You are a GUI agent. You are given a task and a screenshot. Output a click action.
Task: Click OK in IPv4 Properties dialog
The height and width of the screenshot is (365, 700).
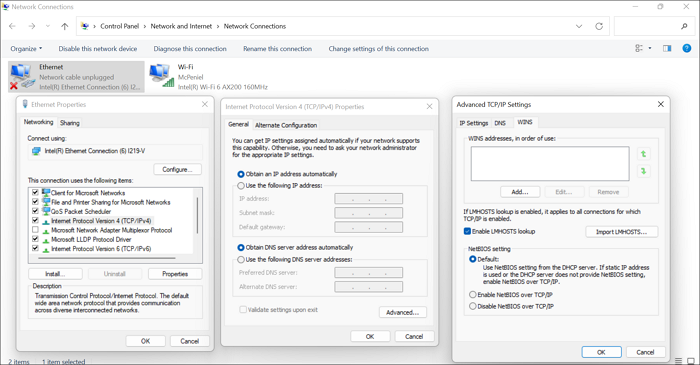pyautogui.click(x=370, y=336)
